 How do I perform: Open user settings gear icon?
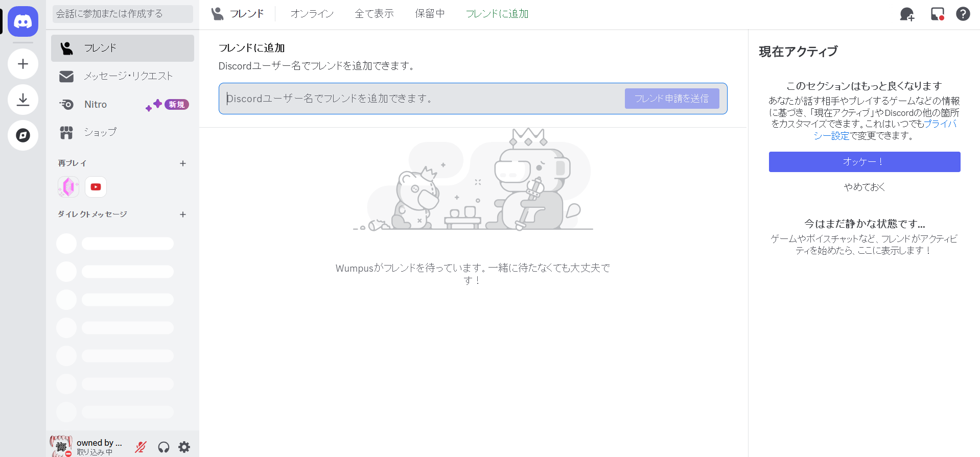(184, 447)
